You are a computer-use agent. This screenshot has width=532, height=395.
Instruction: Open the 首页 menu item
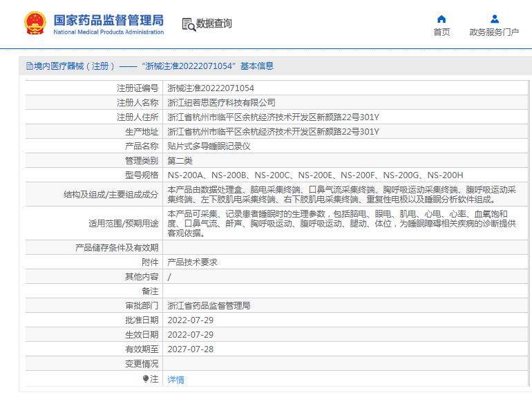(x=441, y=32)
